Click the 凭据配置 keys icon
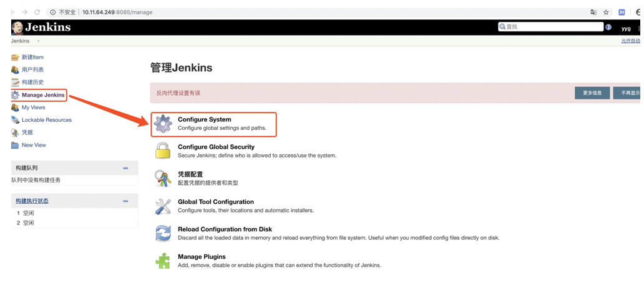The height and width of the screenshot is (290, 644). pyautogui.click(x=163, y=179)
